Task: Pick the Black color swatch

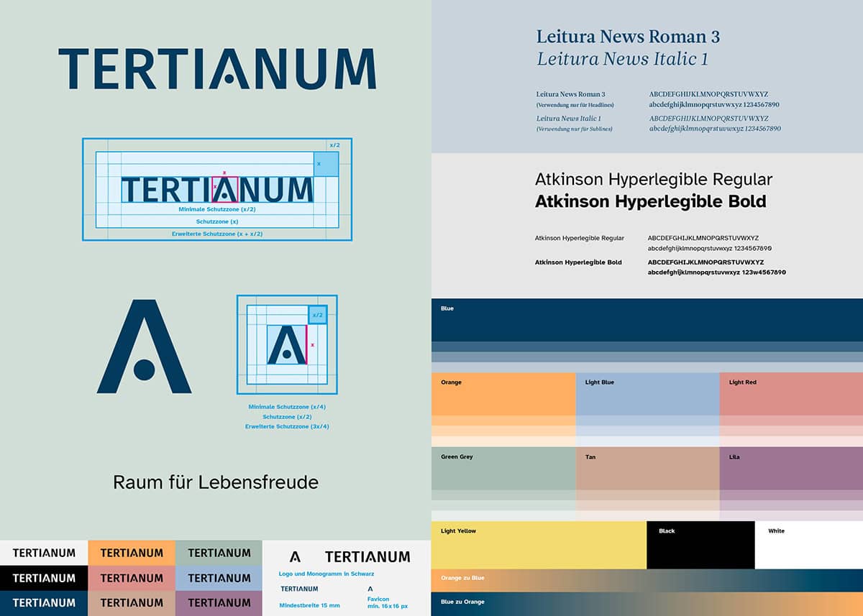Action: click(x=700, y=545)
